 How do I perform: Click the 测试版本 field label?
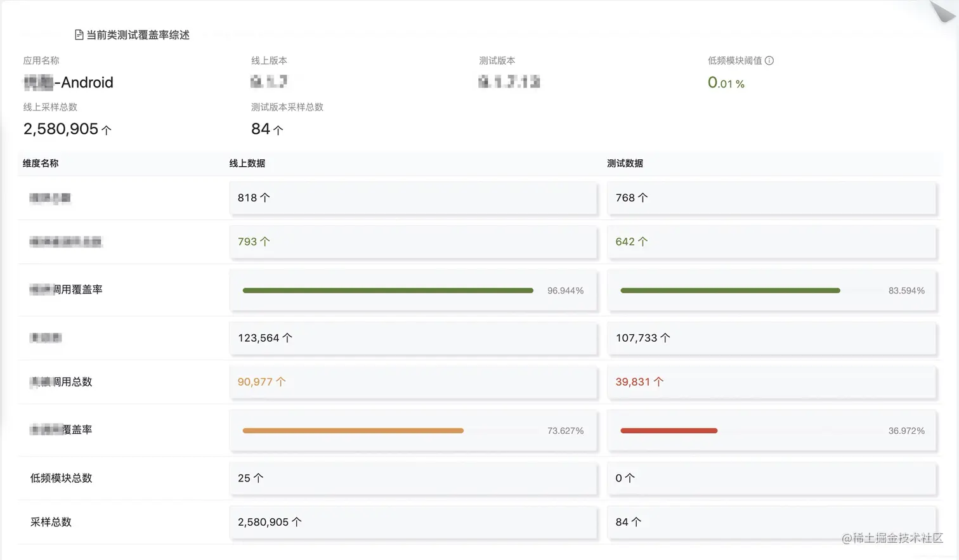(x=497, y=61)
